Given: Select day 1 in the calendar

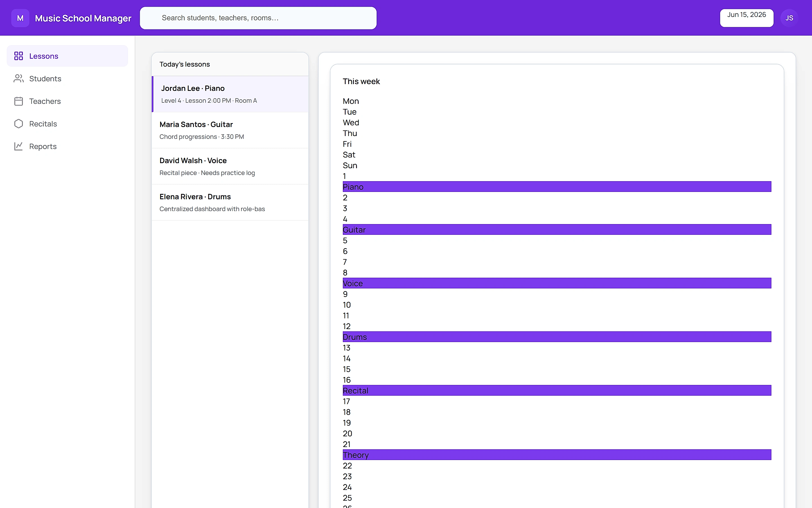Looking at the screenshot, I should pyautogui.click(x=344, y=176).
